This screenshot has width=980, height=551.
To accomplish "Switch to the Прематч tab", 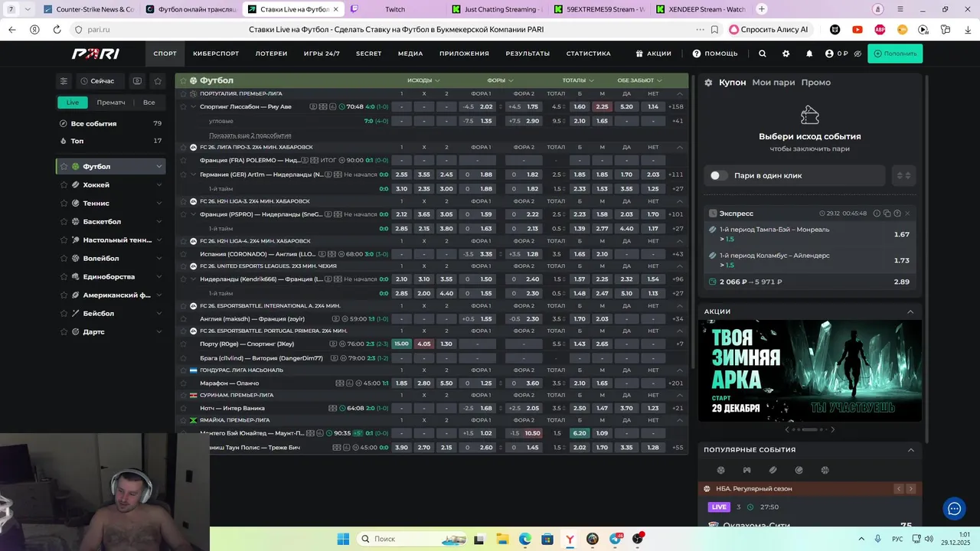I will coord(111,103).
